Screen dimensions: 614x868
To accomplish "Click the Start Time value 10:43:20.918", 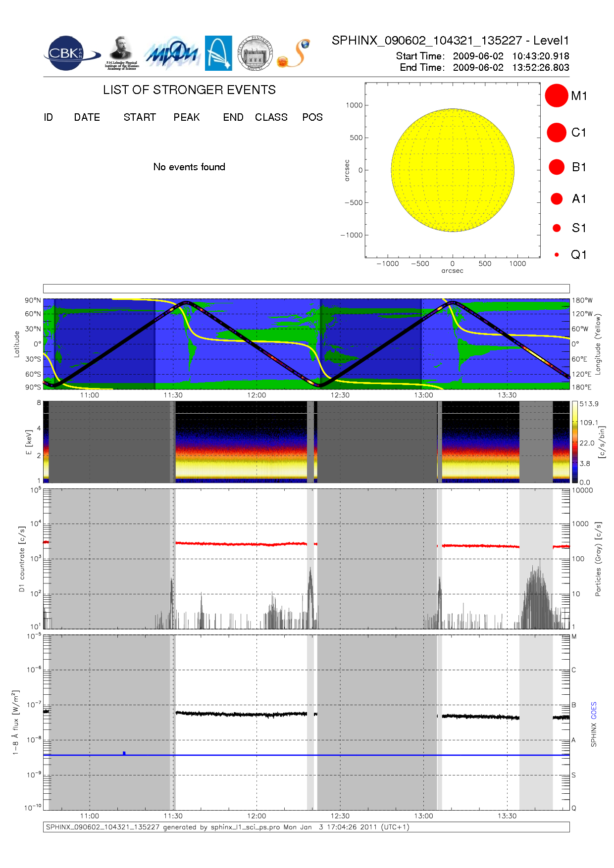I will coord(541,56).
